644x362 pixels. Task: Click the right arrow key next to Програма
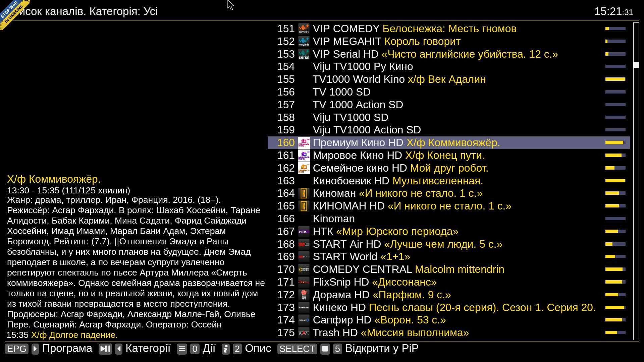coord(35,349)
